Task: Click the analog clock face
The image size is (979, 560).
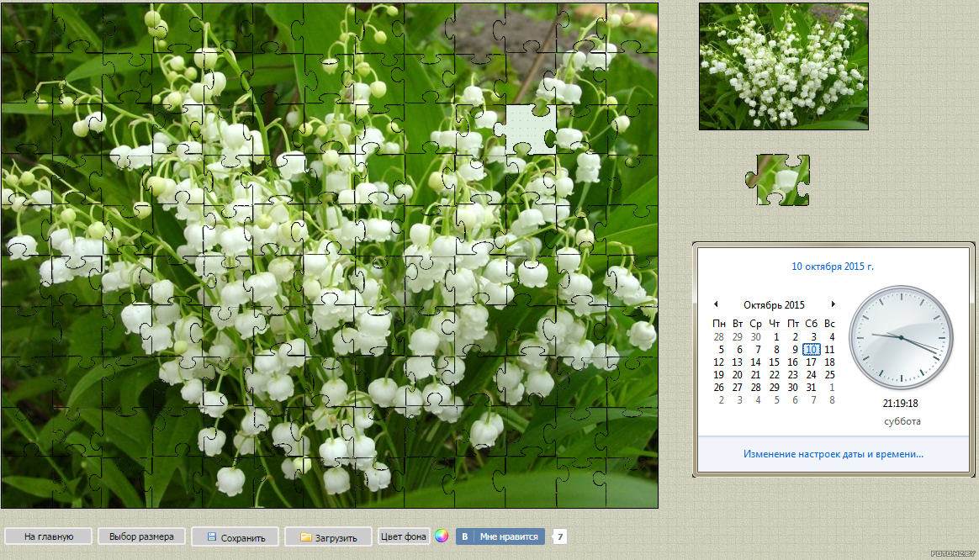Action: click(x=901, y=338)
